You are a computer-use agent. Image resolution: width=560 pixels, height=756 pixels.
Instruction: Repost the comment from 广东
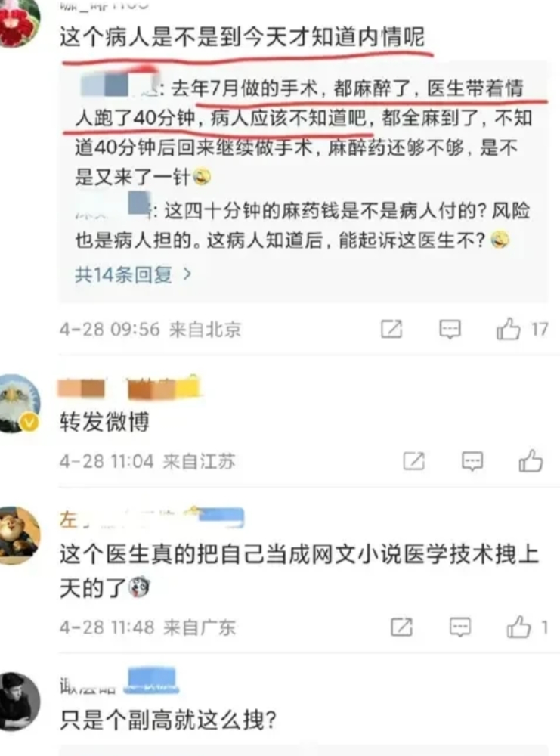pyautogui.click(x=401, y=627)
